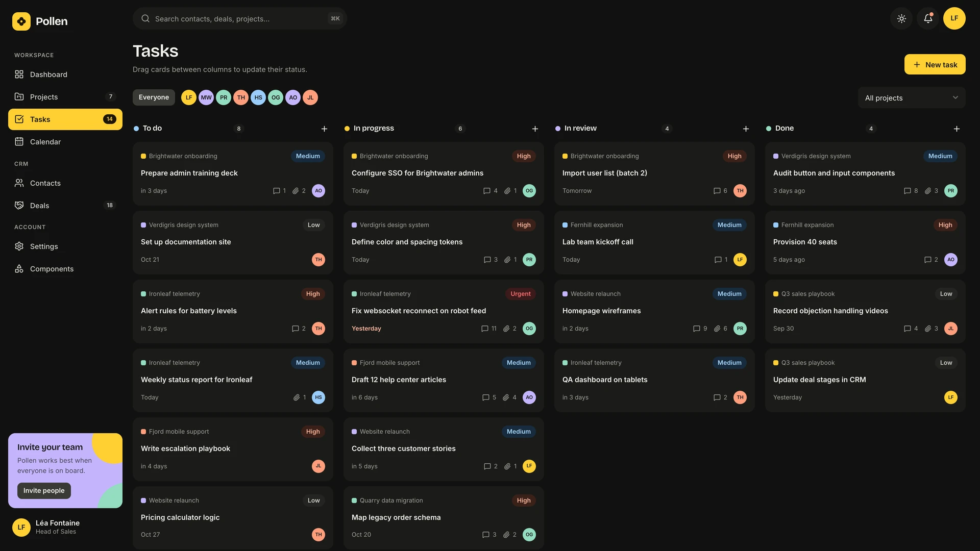Add a card to the Done column
The image size is (980, 551).
pos(957,129)
